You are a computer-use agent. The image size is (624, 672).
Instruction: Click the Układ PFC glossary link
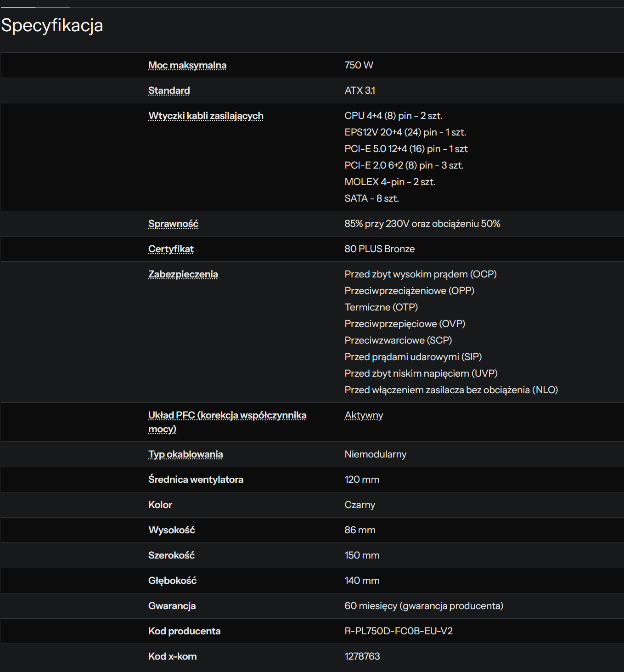coord(227,416)
